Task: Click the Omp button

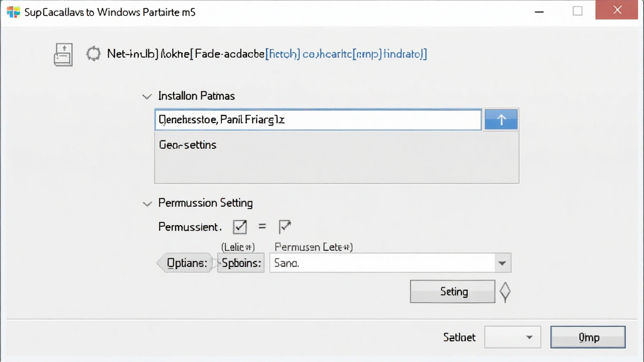Action: 588,337
